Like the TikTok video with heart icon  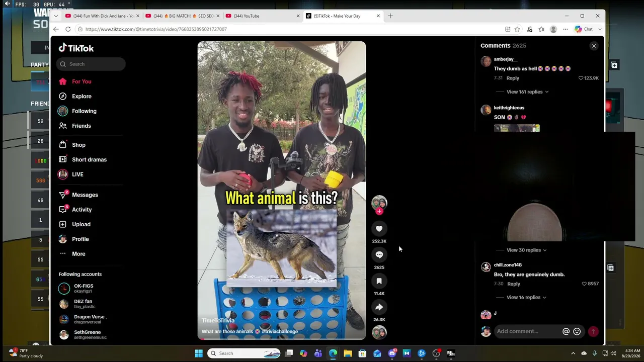point(379,229)
